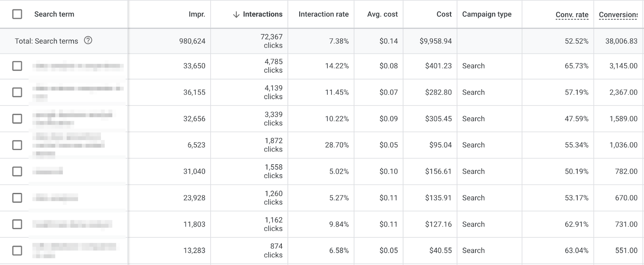
Task: Toggle the select-all checkbox in header row
Action: pyautogui.click(x=17, y=14)
